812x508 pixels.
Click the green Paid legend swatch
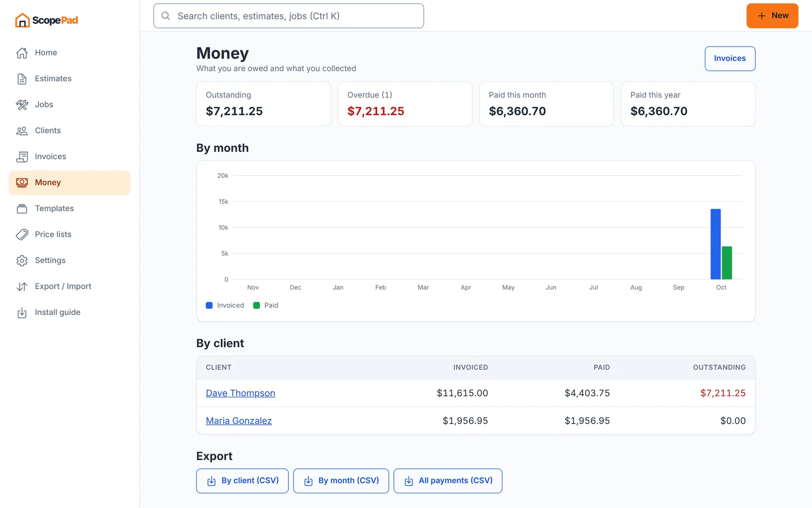[256, 305]
